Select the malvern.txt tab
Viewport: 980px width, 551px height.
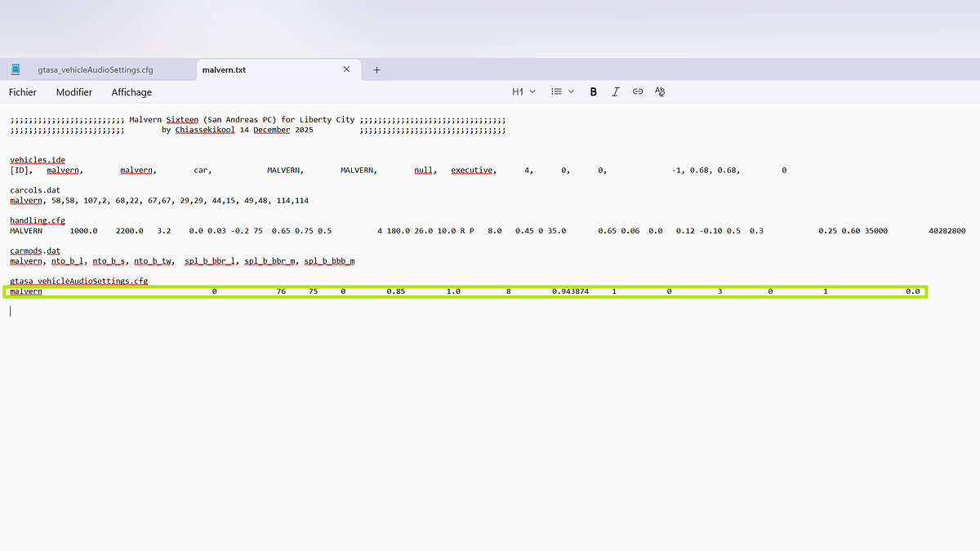click(224, 70)
